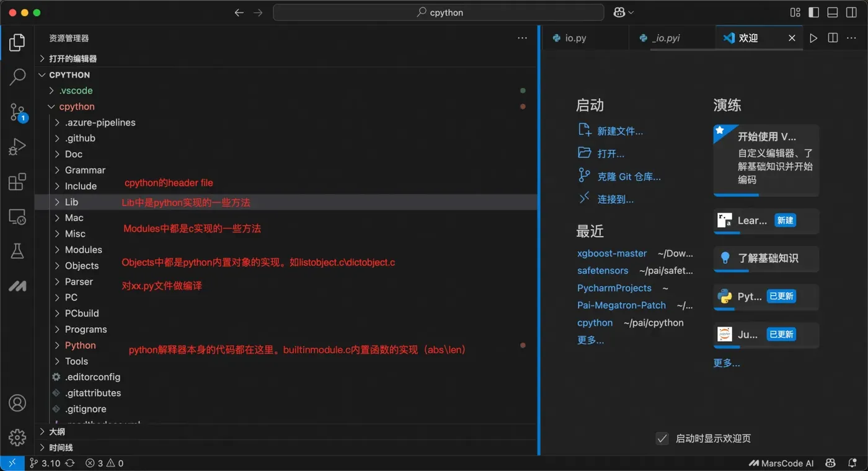868x471 pixels.
Task: Open the .editorconfig file
Action: pyautogui.click(x=286, y=377)
